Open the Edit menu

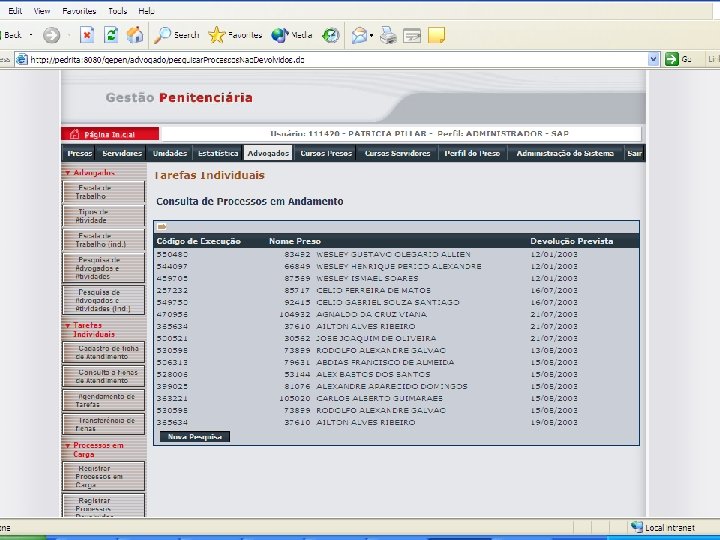click(x=15, y=11)
